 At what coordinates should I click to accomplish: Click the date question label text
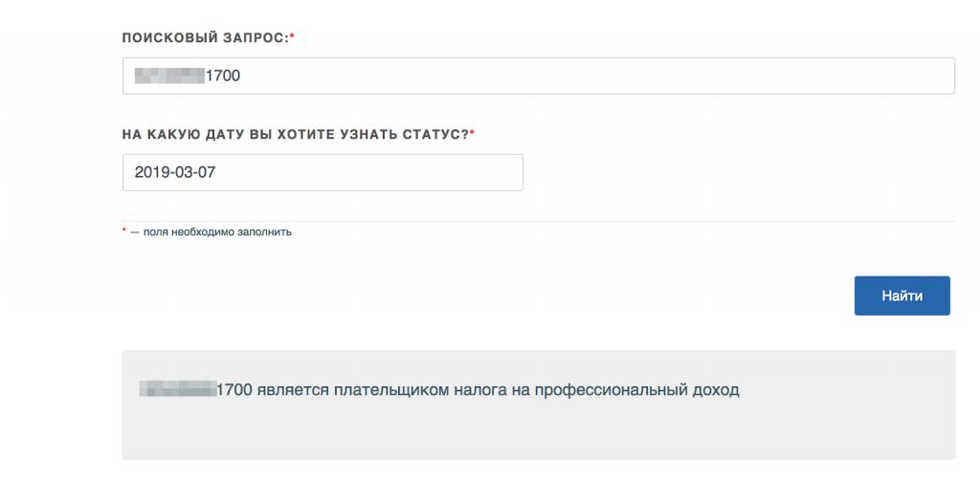click(295, 134)
